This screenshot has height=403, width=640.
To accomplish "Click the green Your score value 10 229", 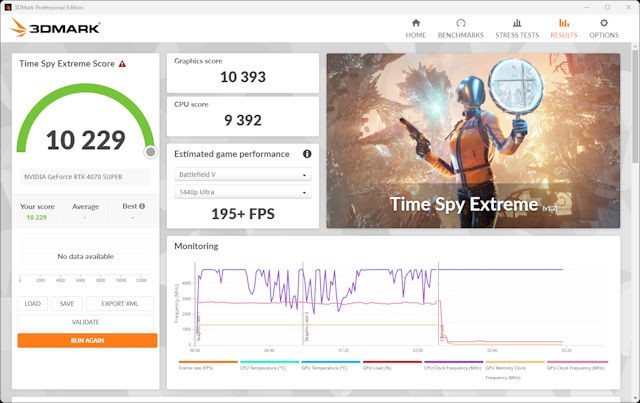I will (36, 217).
